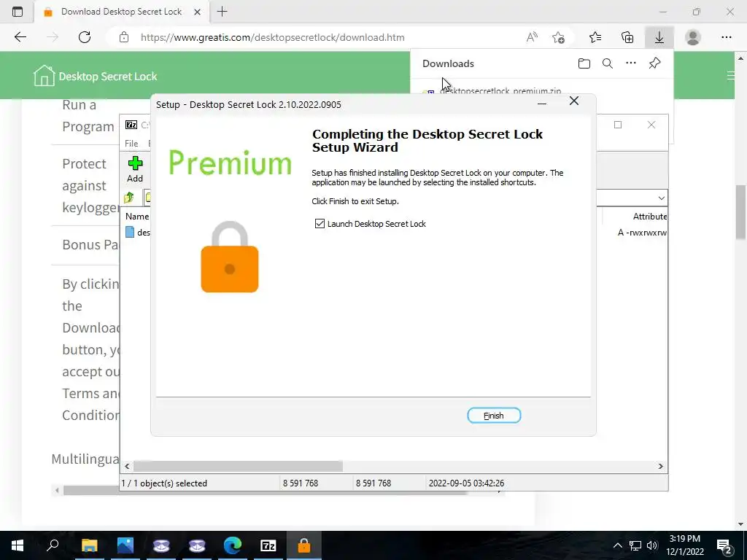The image size is (747, 560).
Task: Click the browser back arrow
Action: point(20,37)
